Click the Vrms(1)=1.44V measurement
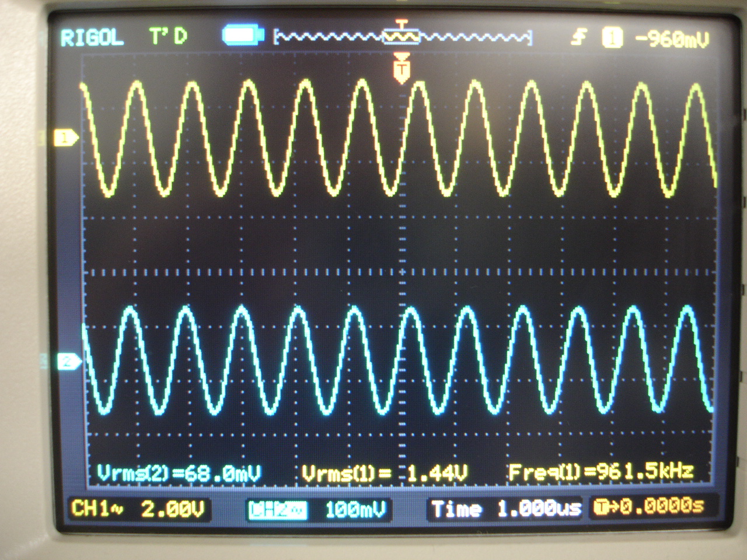 [385, 473]
